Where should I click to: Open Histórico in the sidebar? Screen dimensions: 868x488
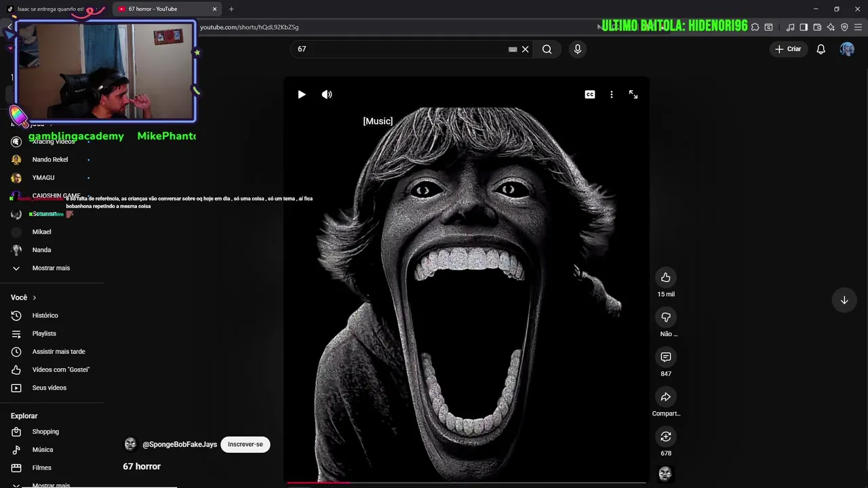(x=45, y=315)
